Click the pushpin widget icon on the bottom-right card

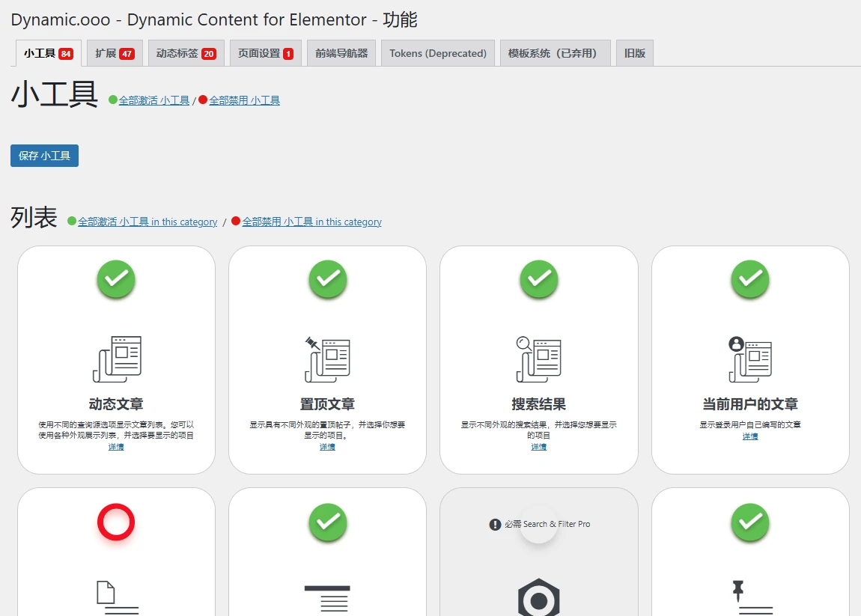(749, 599)
